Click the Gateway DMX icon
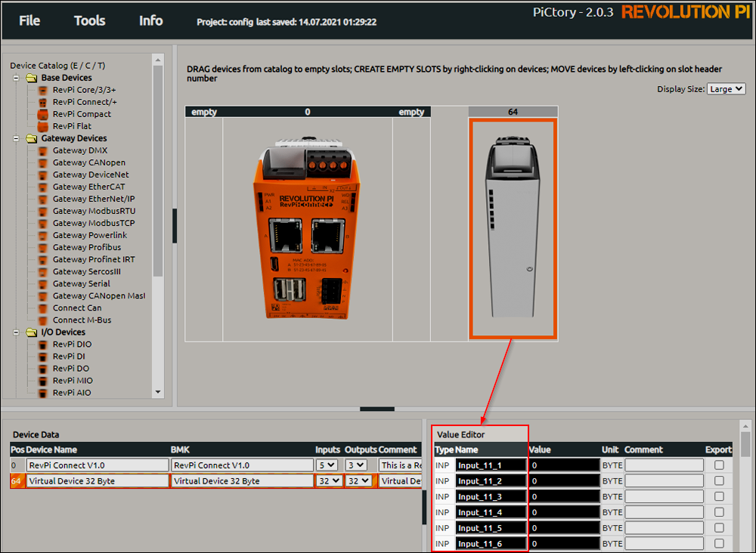Viewport: 756px width, 553px height. pyautogui.click(x=43, y=151)
